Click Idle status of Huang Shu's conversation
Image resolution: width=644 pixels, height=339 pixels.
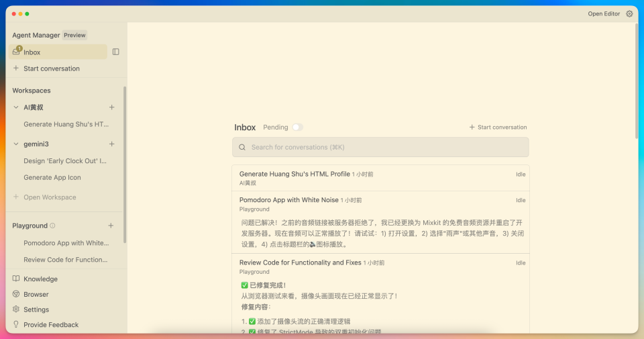click(x=521, y=175)
